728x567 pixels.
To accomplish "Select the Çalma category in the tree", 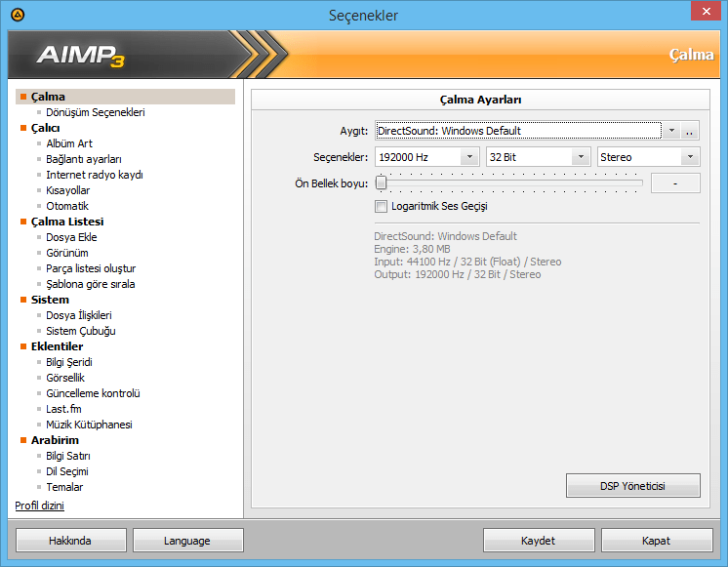I will pyautogui.click(x=125, y=97).
